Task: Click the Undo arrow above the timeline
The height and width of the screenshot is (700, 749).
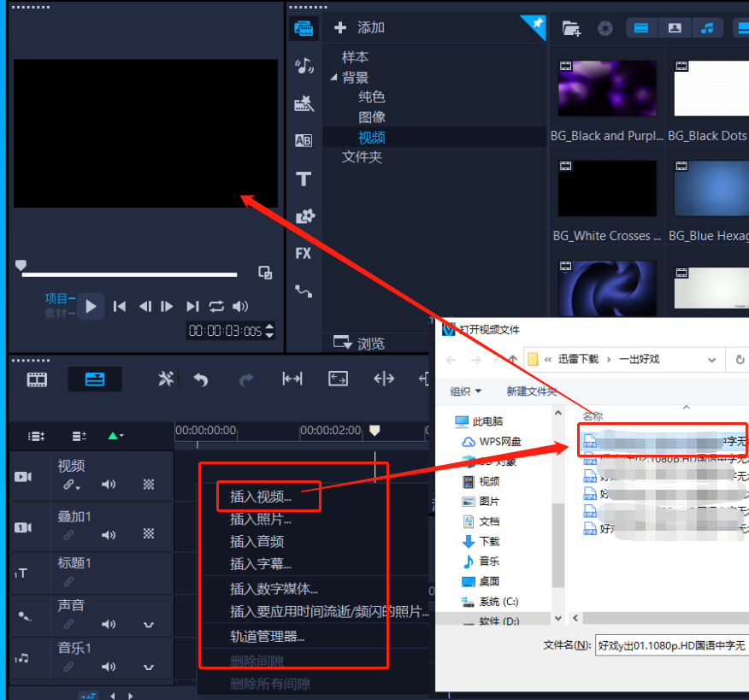Action: pyautogui.click(x=201, y=379)
